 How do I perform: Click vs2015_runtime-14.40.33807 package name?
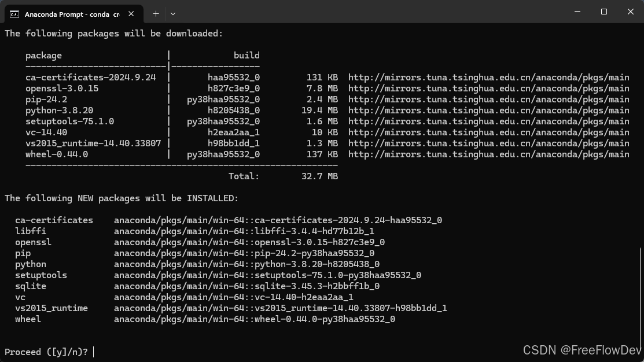click(93, 143)
